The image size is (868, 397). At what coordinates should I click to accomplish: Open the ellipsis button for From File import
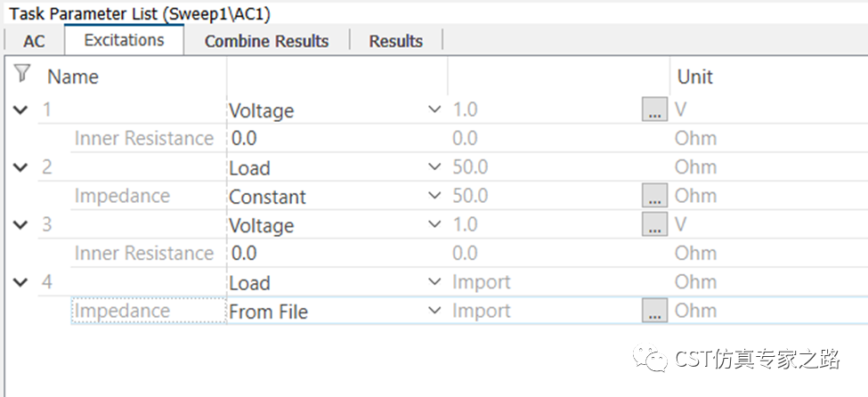click(x=654, y=311)
